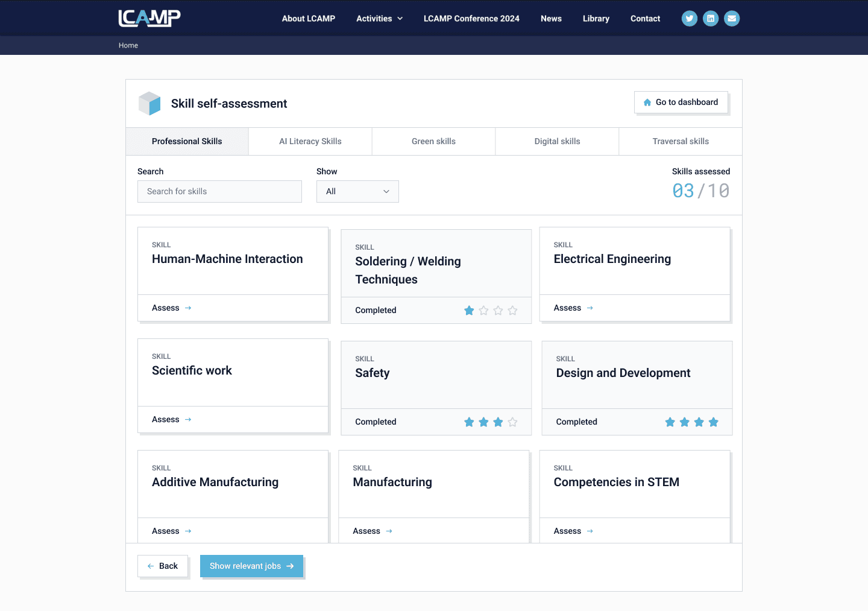868x611 pixels.
Task: Click Go to dashboard button
Action: (681, 103)
